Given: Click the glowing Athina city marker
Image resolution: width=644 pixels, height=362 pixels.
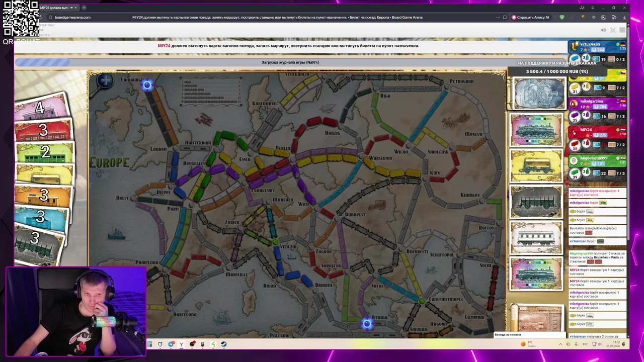Looking at the screenshot, I should pos(367,324).
